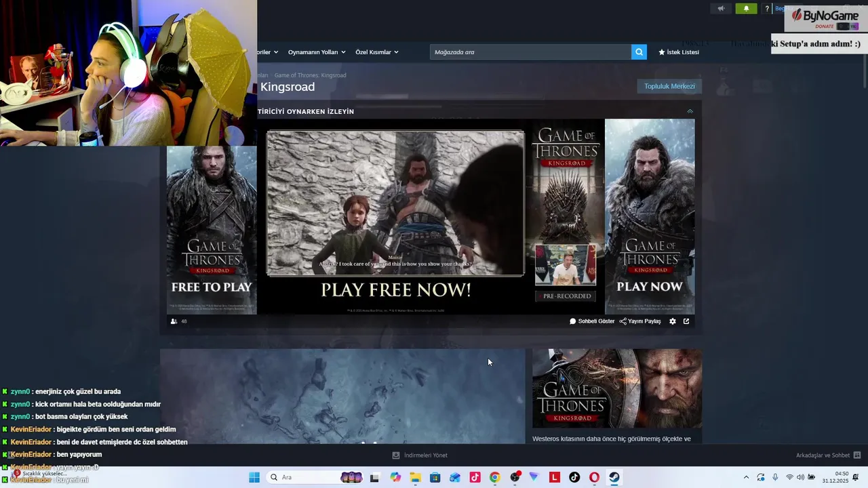Click the microphone tray icon
Screen dimensions: 868x488
(775, 477)
